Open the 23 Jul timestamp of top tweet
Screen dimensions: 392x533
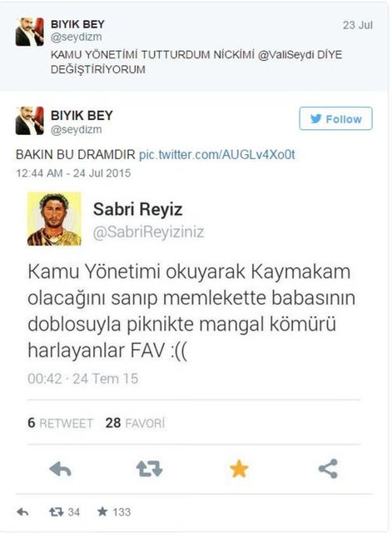[x=358, y=25]
